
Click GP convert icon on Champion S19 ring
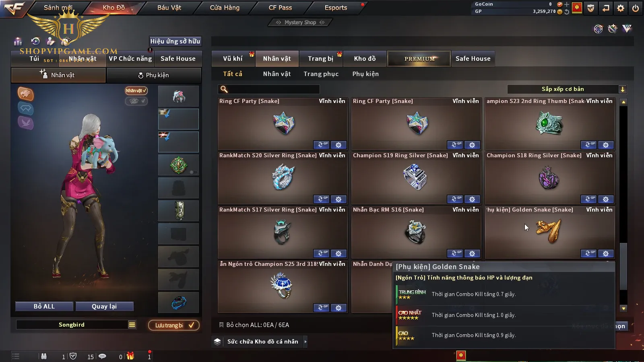(x=454, y=199)
